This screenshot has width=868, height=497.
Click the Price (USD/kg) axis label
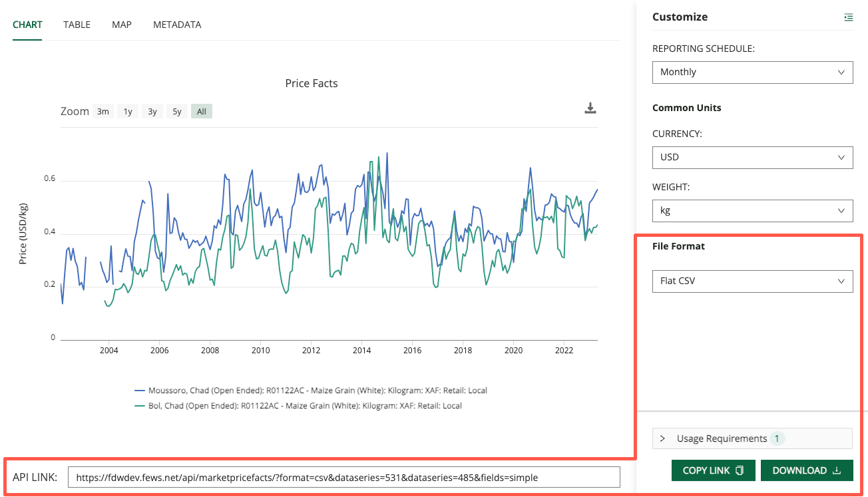tap(23, 232)
